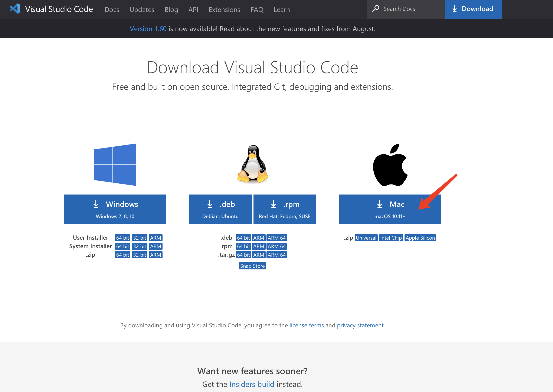Click the Visual Studio Code logo icon
The width and height of the screenshot is (553, 392).
coord(15,9)
